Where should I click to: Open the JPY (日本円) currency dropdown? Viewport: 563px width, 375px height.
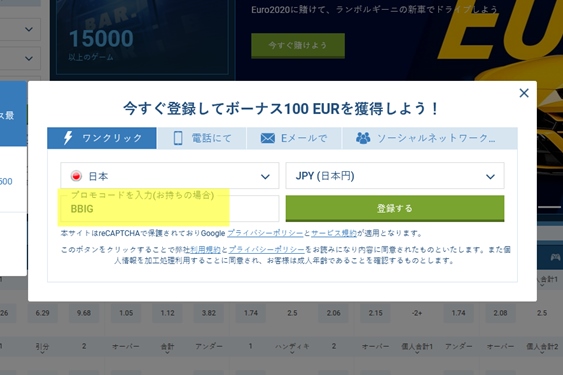[395, 176]
